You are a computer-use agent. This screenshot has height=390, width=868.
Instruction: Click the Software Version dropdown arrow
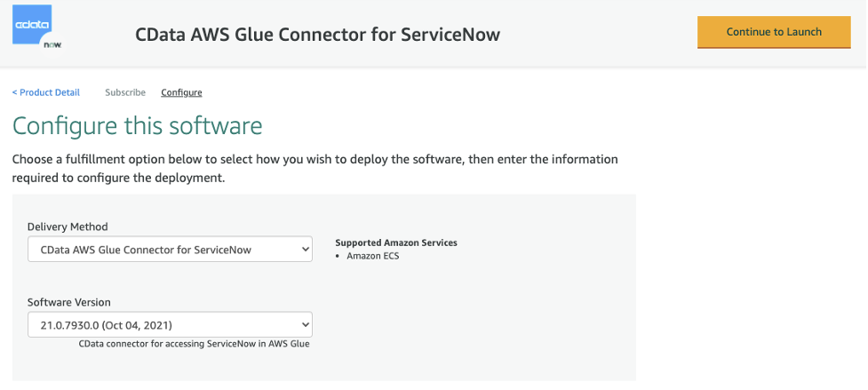click(x=305, y=325)
